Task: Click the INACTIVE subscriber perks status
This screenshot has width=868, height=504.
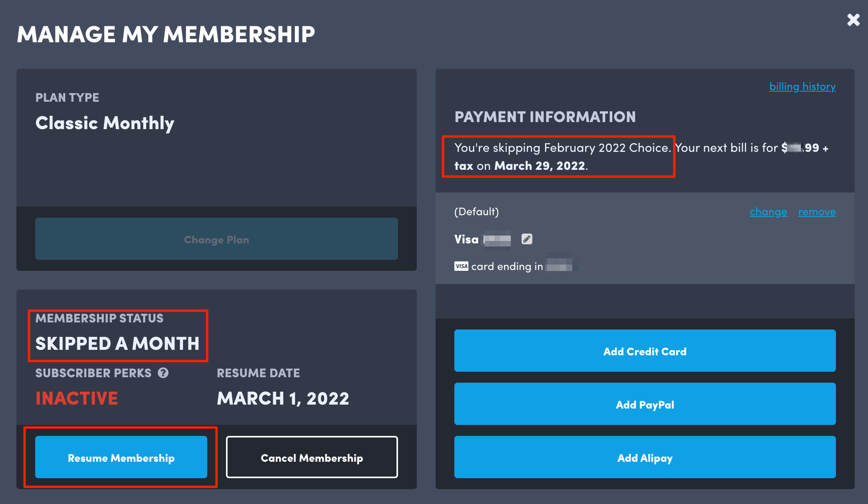Action: (x=77, y=398)
